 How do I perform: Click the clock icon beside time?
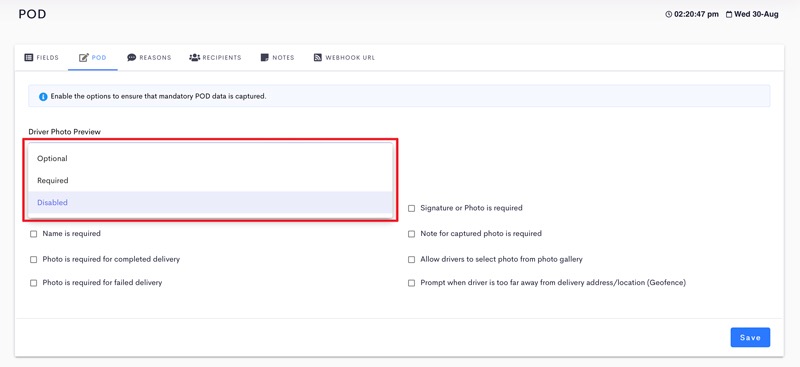(669, 15)
